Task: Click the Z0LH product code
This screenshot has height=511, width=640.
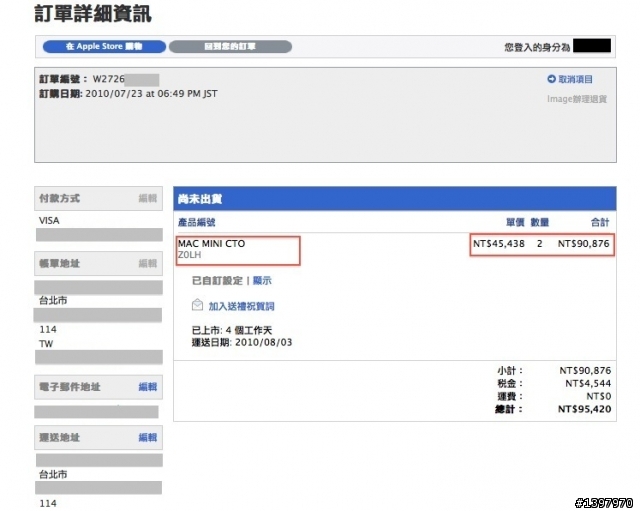Action: point(189,255)
